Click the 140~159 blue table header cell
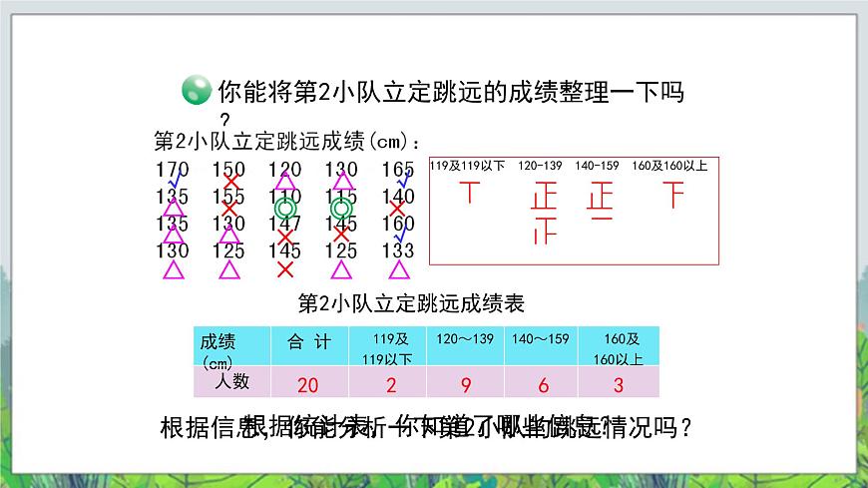This screenshot has height=488, width=868. pyautogui.click(x=541, y=346)
